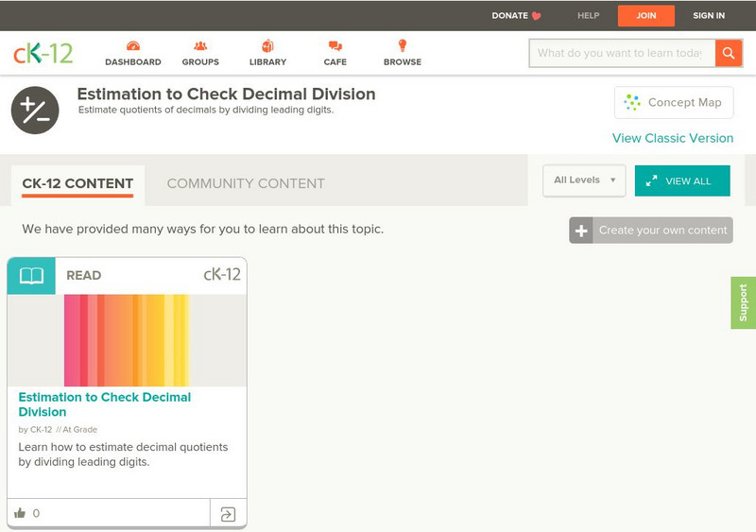Open View Classic Version link
This screenshot has height=532, width=756.
673,138
